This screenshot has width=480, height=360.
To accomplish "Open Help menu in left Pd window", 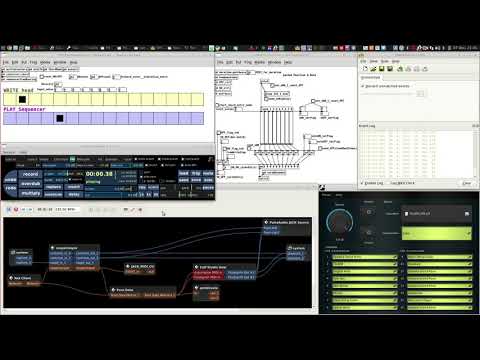I will (x=74, y=62).
